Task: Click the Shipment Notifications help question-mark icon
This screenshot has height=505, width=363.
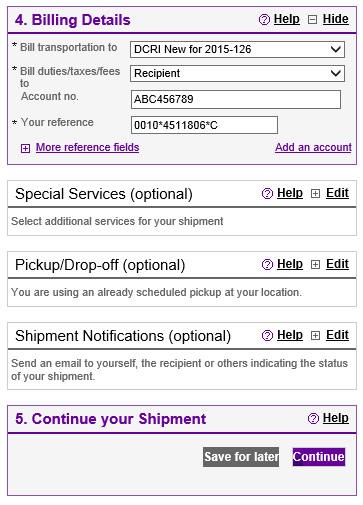Action: point(267,336)
